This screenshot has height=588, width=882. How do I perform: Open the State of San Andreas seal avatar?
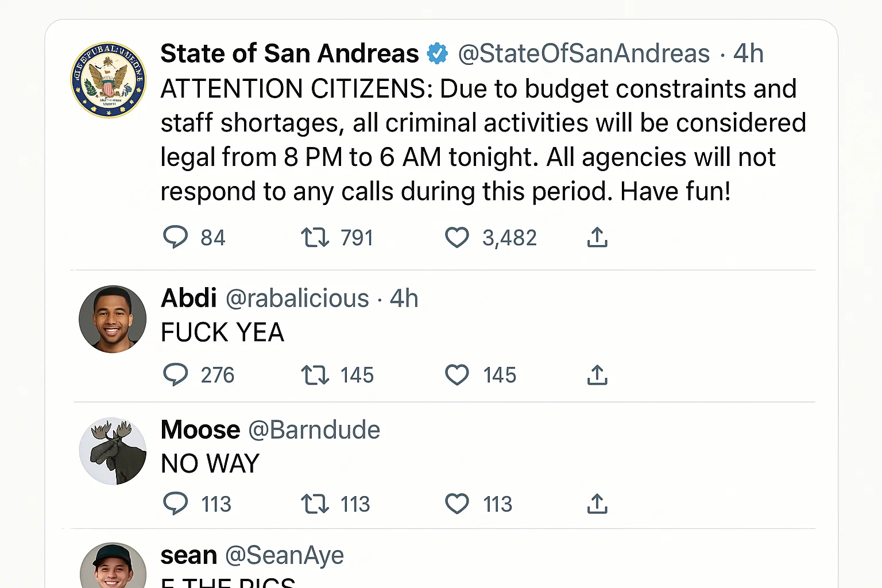(109, 80)
